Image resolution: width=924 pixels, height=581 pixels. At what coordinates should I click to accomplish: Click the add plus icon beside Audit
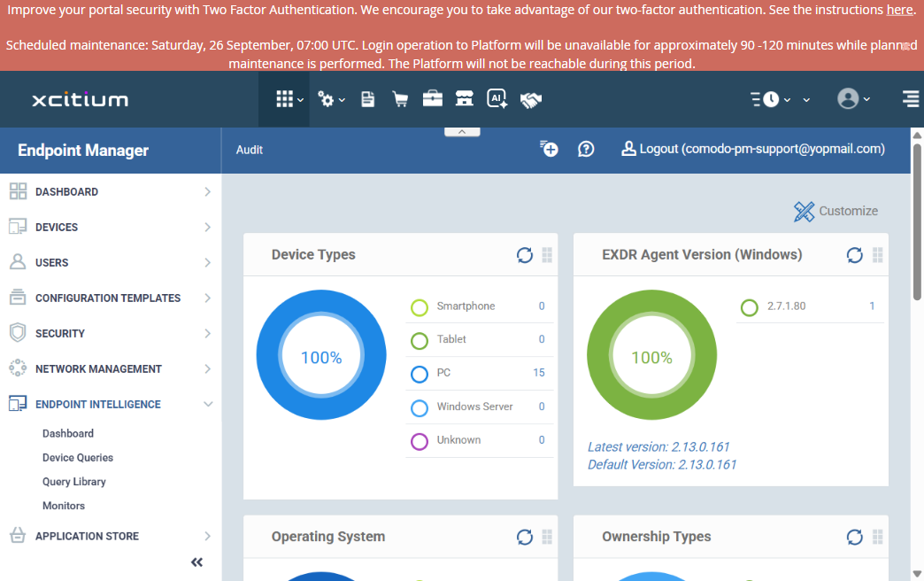(x=549, y=149)
